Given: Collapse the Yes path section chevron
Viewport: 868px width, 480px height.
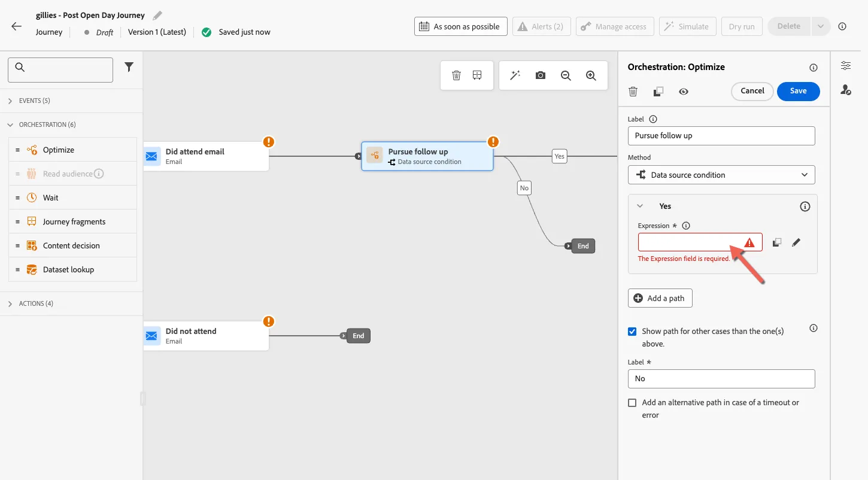Looking at the screenshot, I should click(x=640, y=206).
